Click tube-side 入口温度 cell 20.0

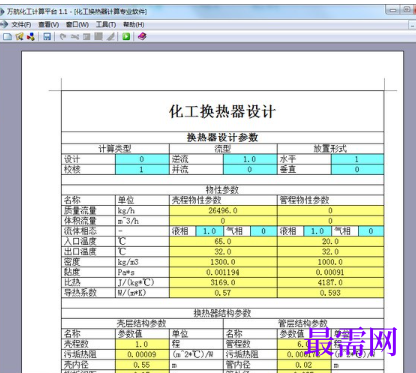[330, 241]
